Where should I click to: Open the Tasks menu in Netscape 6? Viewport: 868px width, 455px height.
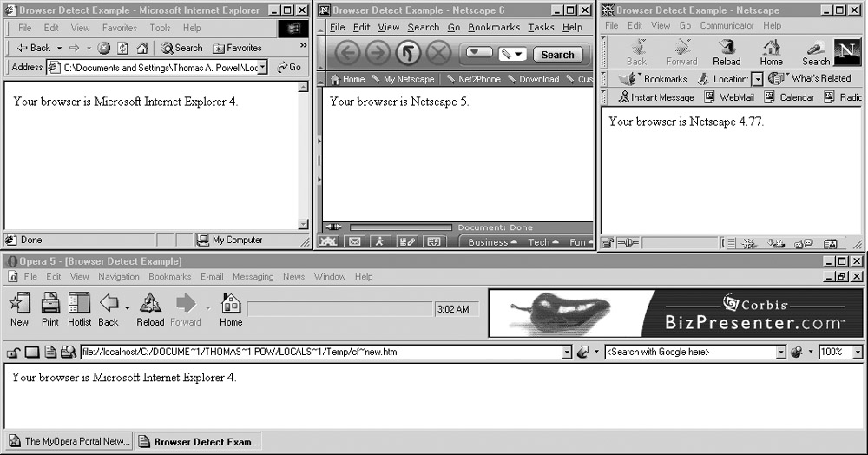(541, 27)
